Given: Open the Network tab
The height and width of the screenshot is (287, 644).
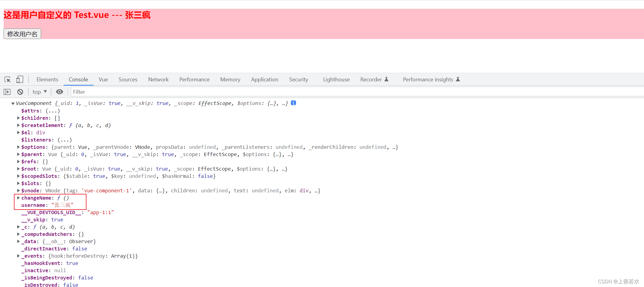Looking at the screenshot, I should 158,80.
